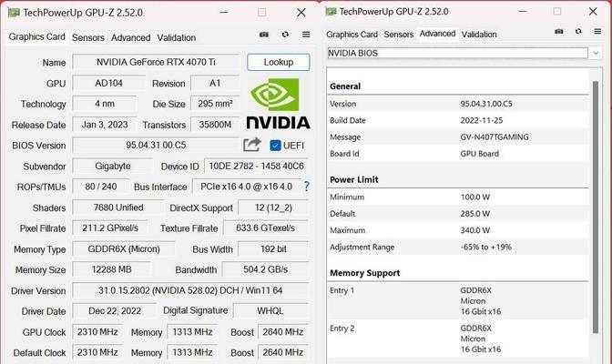The height and width of the screenshot is (364, 612).
Task: Click Pixel Fillrate field 211.2 GPixel/s
Action: pos(110,228)
